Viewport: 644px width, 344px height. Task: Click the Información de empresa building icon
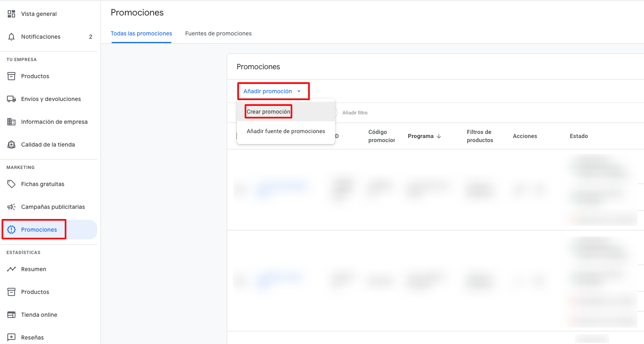click(11, 122)
